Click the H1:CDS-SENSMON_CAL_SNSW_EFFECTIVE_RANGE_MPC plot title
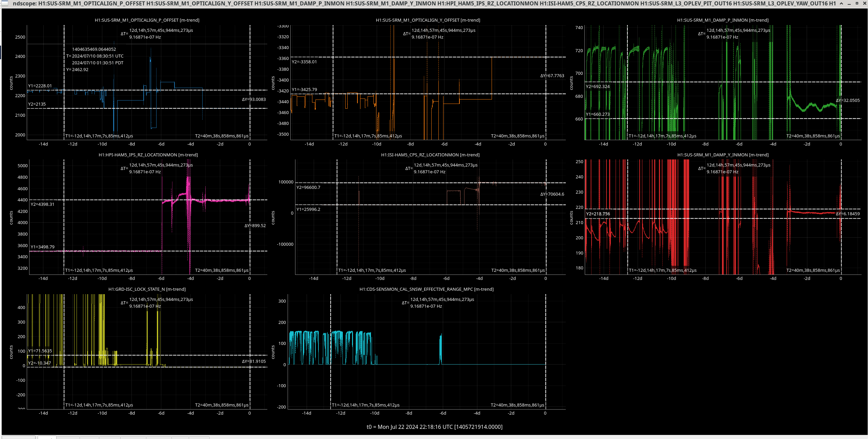The width and height of the screenshot is (868, 439). pos(427,289)
